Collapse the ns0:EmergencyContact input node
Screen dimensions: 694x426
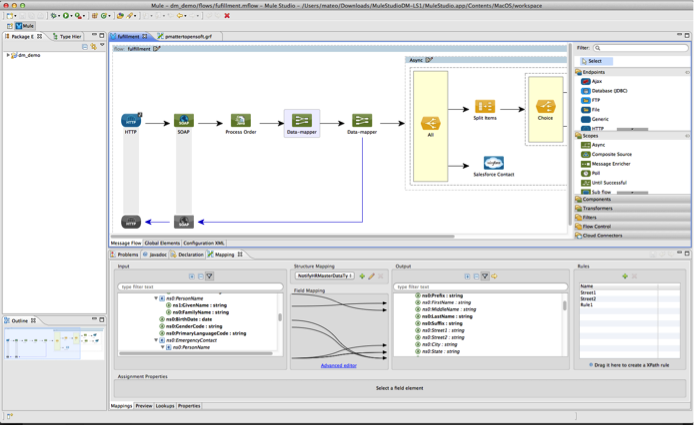click(156, 340)
